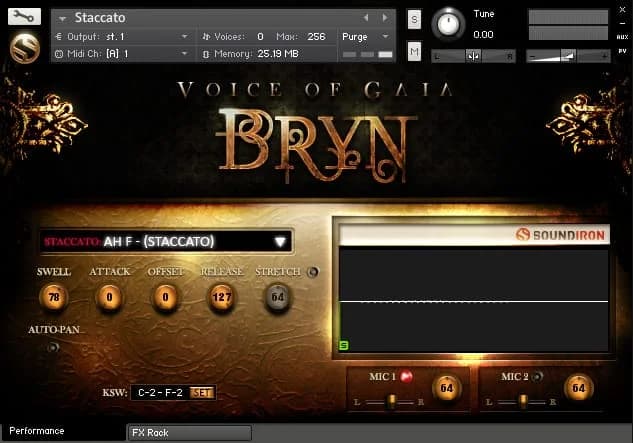This screenshot has height=443, width=633.
Task: Click the Tune knob
Action: (449, 24)
